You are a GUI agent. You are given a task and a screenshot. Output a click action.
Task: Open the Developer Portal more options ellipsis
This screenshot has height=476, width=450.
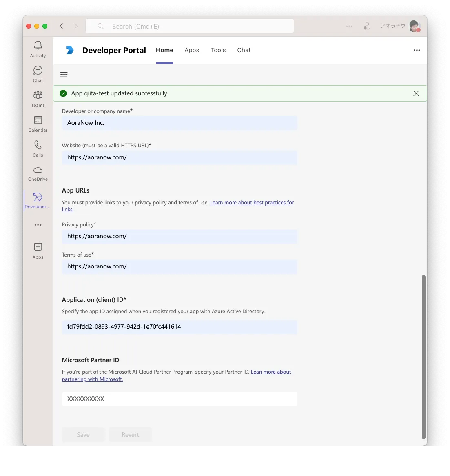point(417,50)
